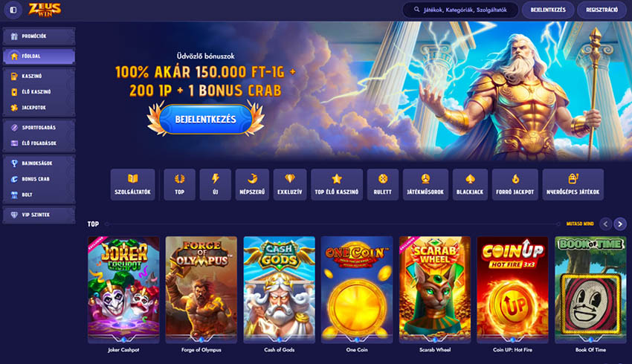
Task: Select the Bonus Crab sidebar item
Action: [39, 179]
